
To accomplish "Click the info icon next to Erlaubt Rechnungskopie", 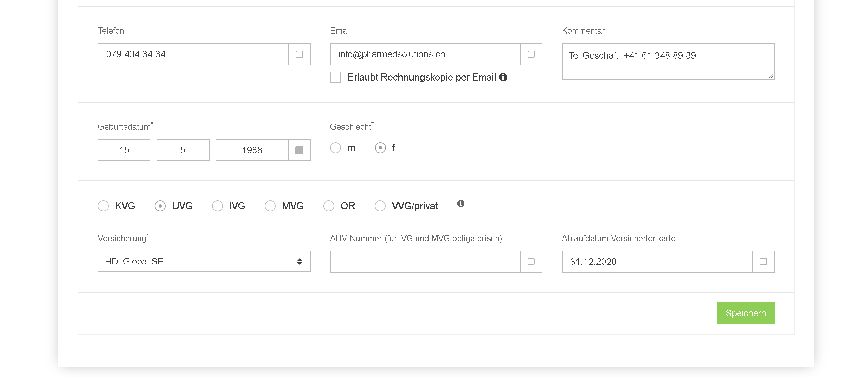I will coord(503,77).
